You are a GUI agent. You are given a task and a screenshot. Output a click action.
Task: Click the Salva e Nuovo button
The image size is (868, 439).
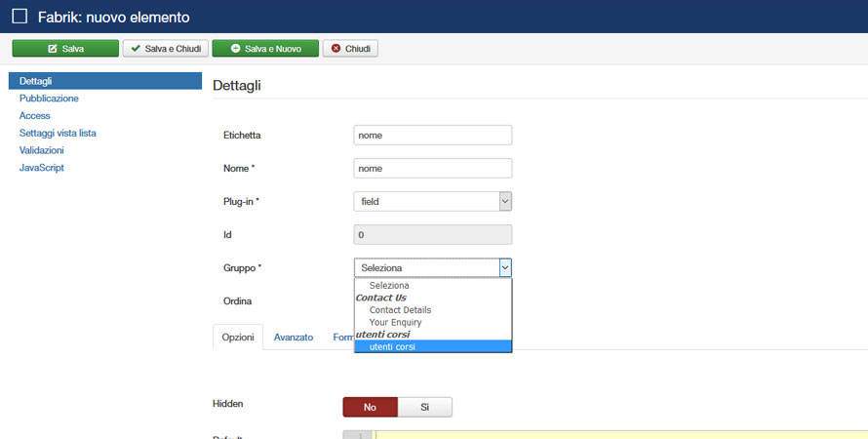tap(265, 48)
